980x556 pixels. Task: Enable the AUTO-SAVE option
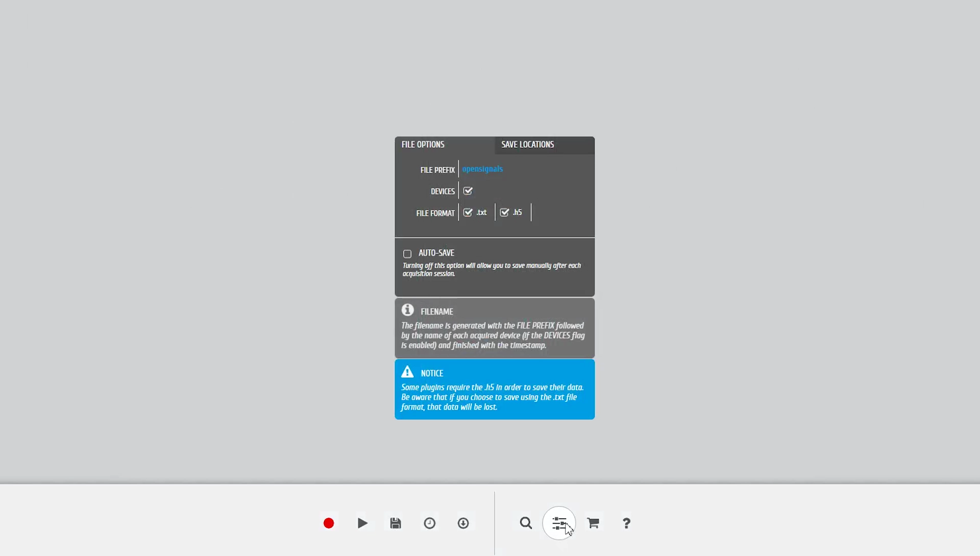coord(407,254)
